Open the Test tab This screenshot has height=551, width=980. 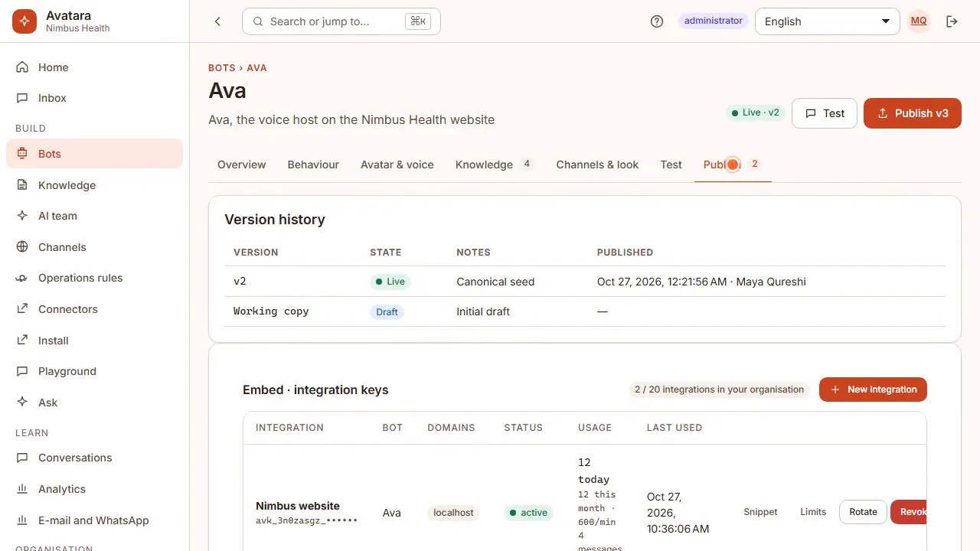671,165
